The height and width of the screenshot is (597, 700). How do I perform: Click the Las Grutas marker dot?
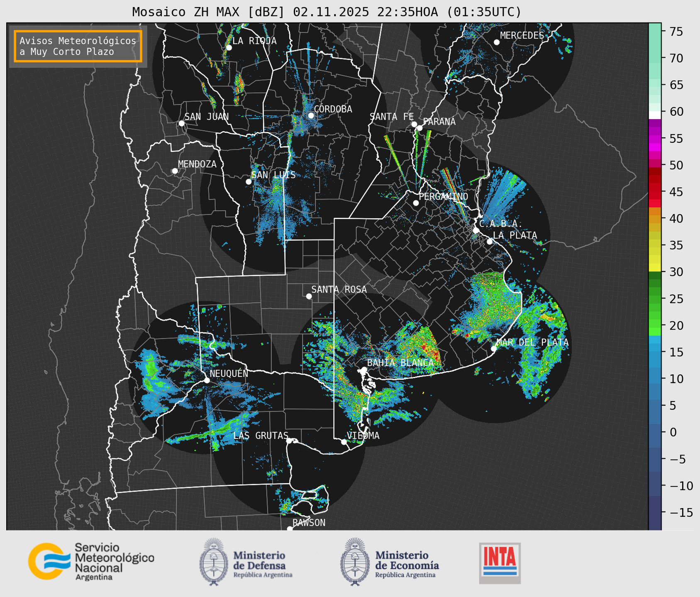coord(289,440)
